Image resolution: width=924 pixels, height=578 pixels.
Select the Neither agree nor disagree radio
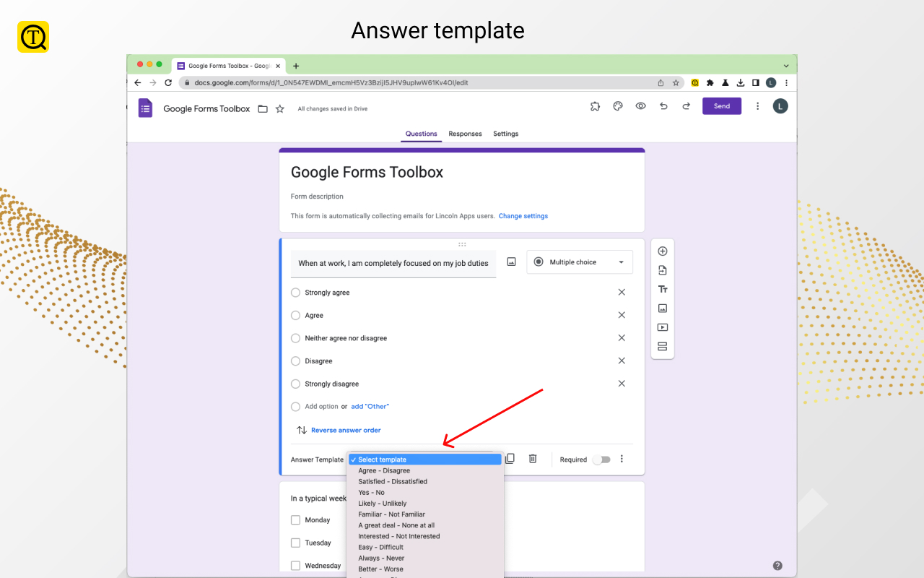(x=295, y=338)
